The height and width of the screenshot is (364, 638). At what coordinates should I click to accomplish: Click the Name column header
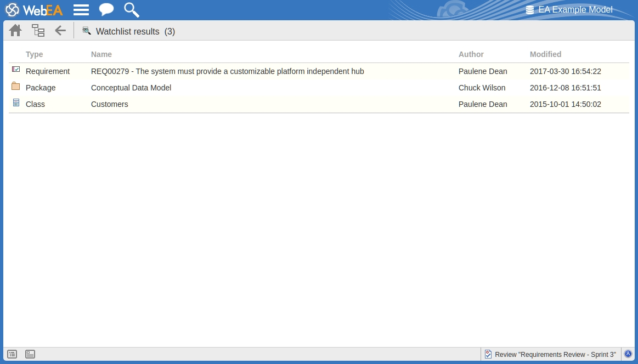pyautogui.click(x=101, y=54)
